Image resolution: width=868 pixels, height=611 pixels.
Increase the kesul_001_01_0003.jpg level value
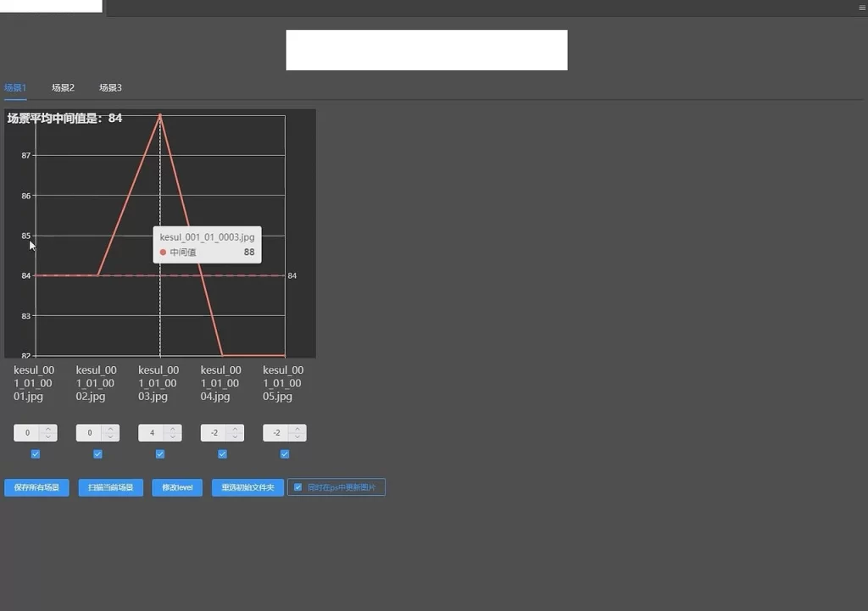click(x=173, y=429)
